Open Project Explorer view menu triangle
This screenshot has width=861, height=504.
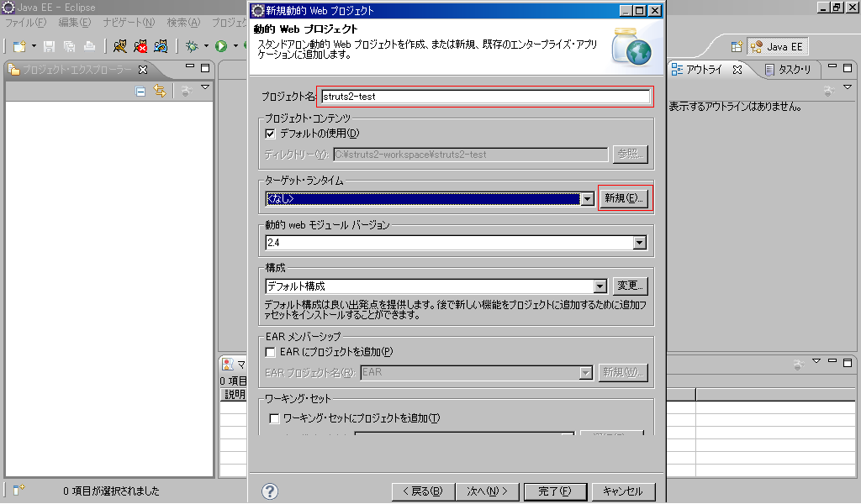click(x=205, y=87)
